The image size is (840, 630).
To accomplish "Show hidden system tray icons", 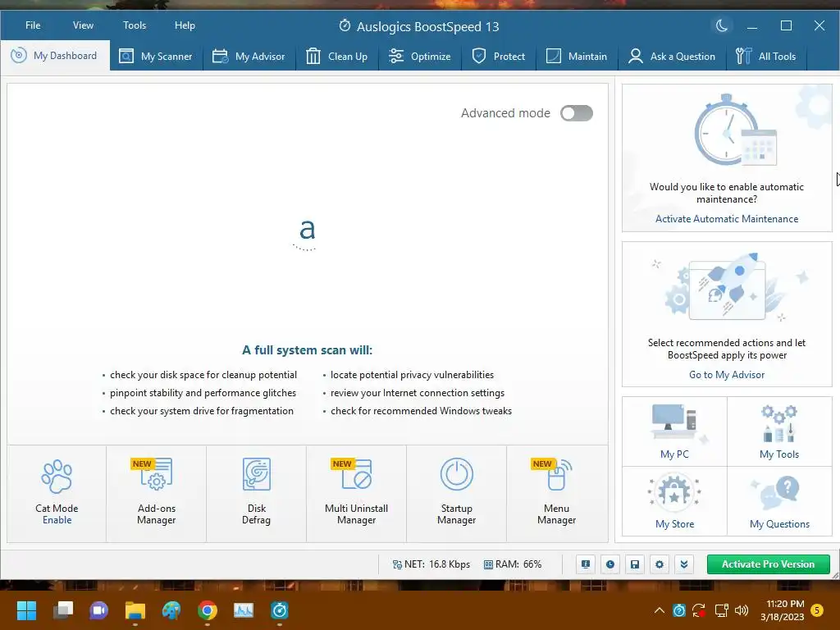I will pos(660,610).
